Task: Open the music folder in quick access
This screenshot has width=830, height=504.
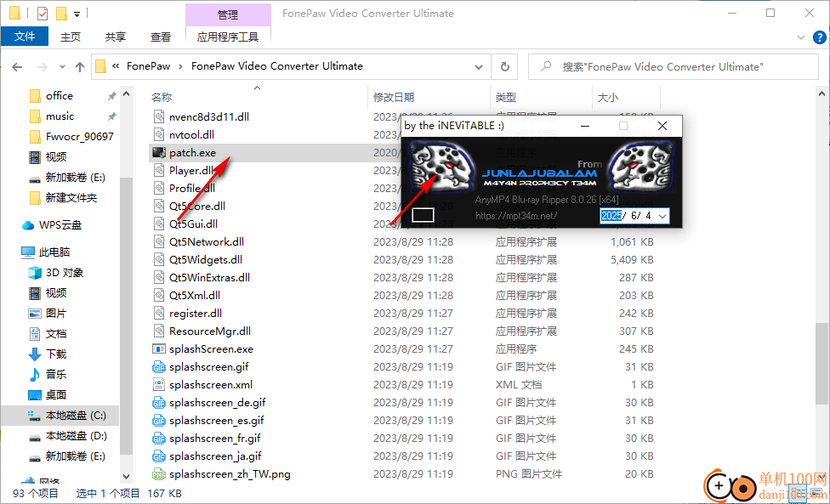Action: click(60, 116)
